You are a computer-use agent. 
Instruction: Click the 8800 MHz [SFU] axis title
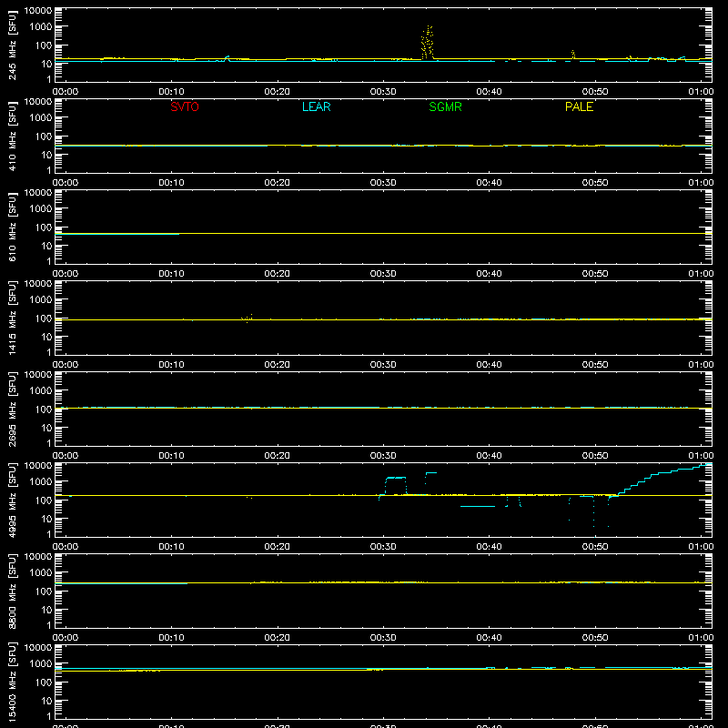(12, 591)
